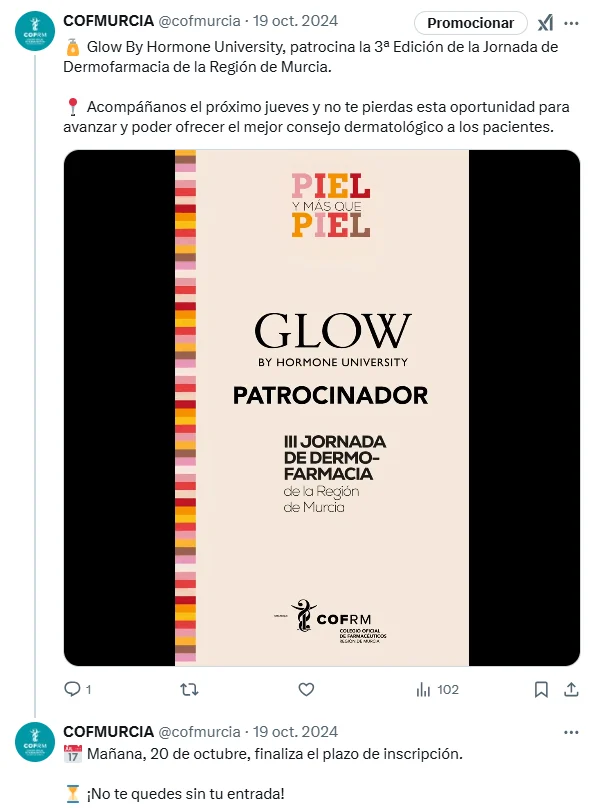Viewport: 595px width, 812px height.
Task: Click @cofmurcia handle in second tweet
Action: point(199,731)
